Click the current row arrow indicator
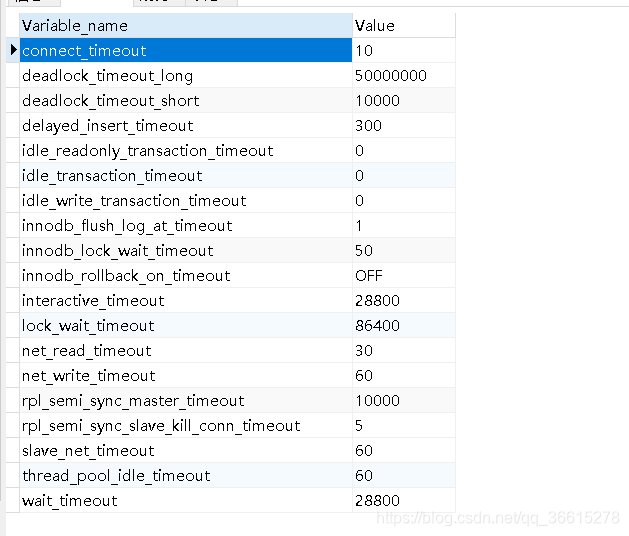629x536 pixels. tap(13, 50)
